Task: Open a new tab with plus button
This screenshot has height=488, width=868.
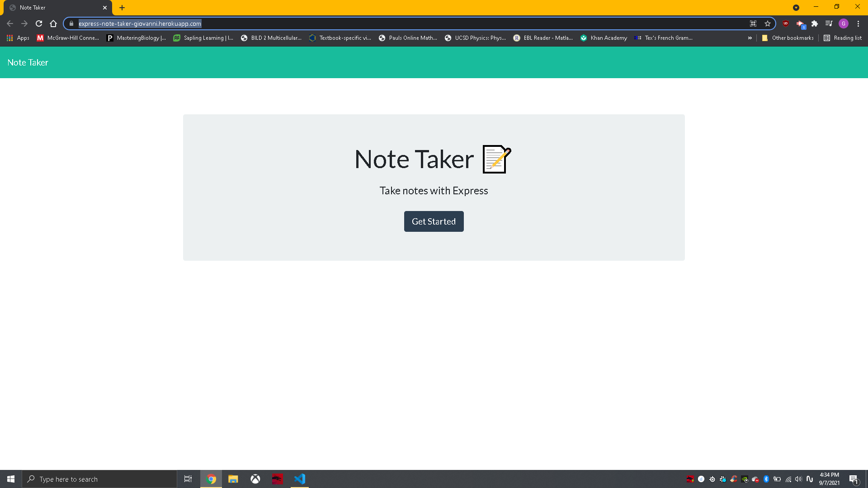Action: (122, 7)
